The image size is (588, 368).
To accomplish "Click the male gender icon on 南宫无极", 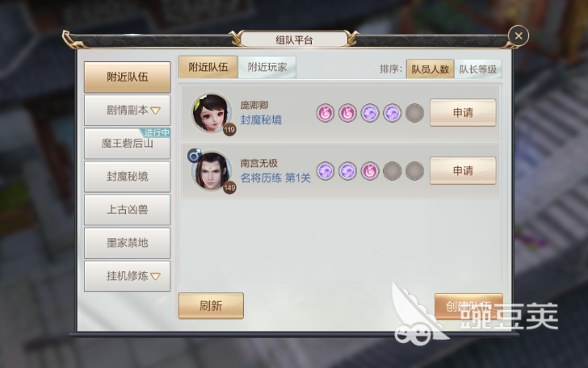I will [194, 155].
